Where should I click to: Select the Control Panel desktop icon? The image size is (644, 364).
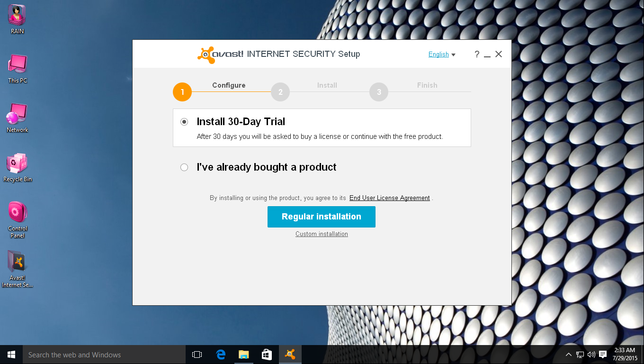tap(18, 220)
